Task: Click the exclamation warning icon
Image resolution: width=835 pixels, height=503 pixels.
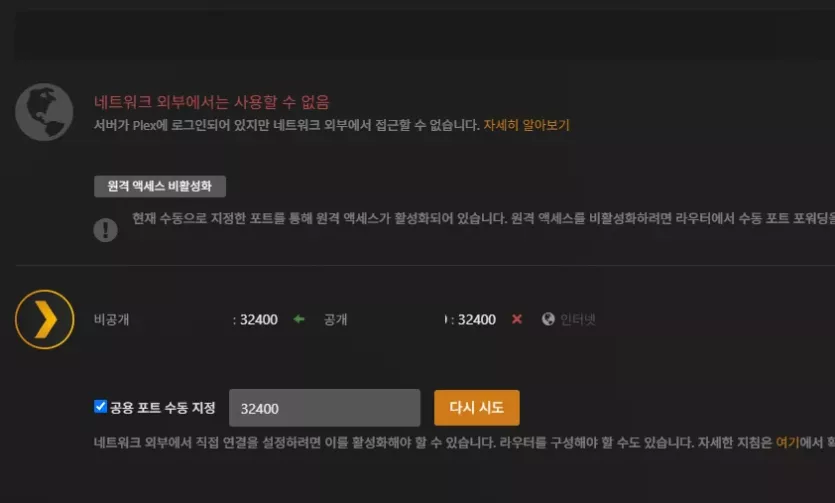Action: (105, 230)
